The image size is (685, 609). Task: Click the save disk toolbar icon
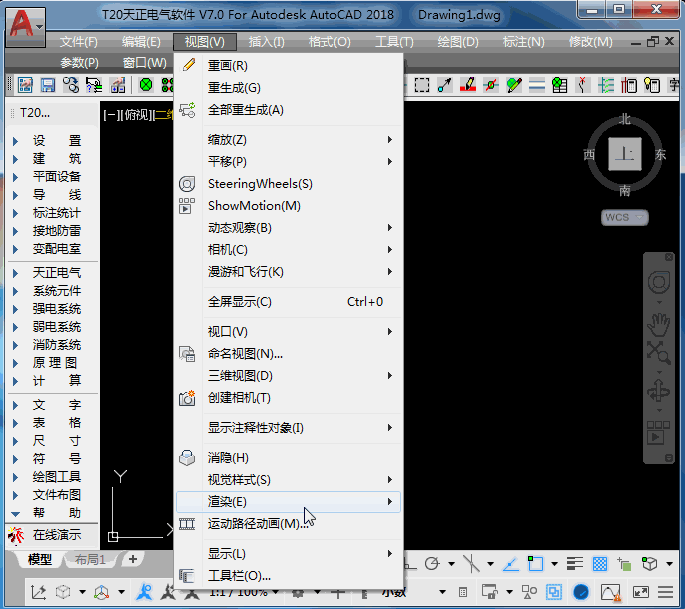click(48, 85)
